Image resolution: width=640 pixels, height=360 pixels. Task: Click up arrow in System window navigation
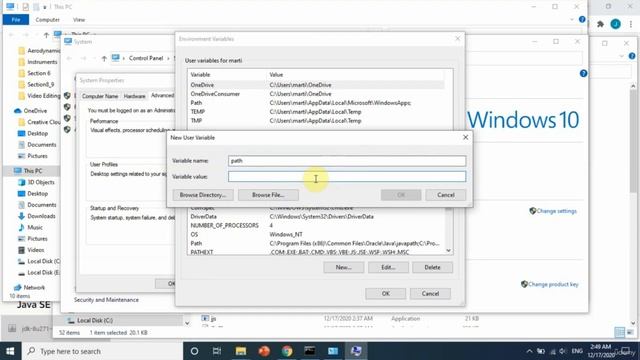coord(104,58)
